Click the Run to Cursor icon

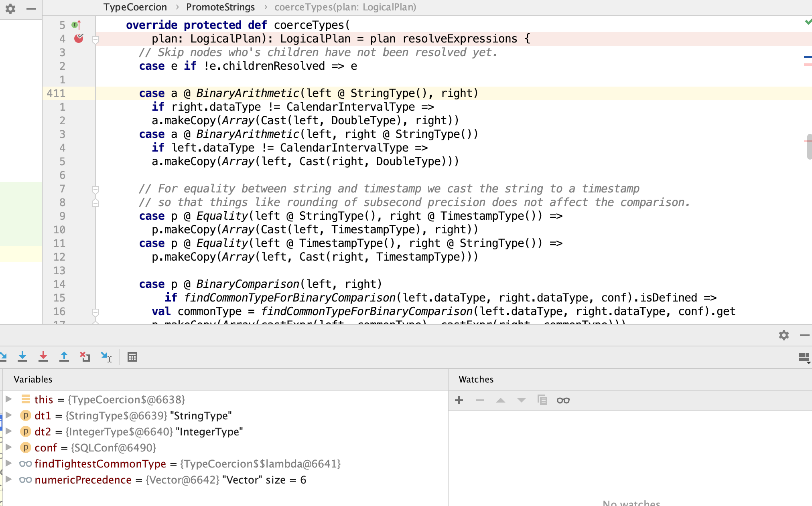pos(106,356)
